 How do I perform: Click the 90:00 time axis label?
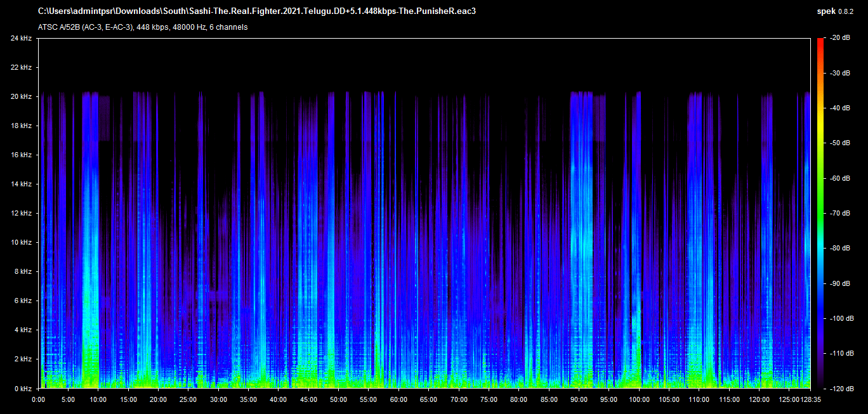click(x=579, y=399)
